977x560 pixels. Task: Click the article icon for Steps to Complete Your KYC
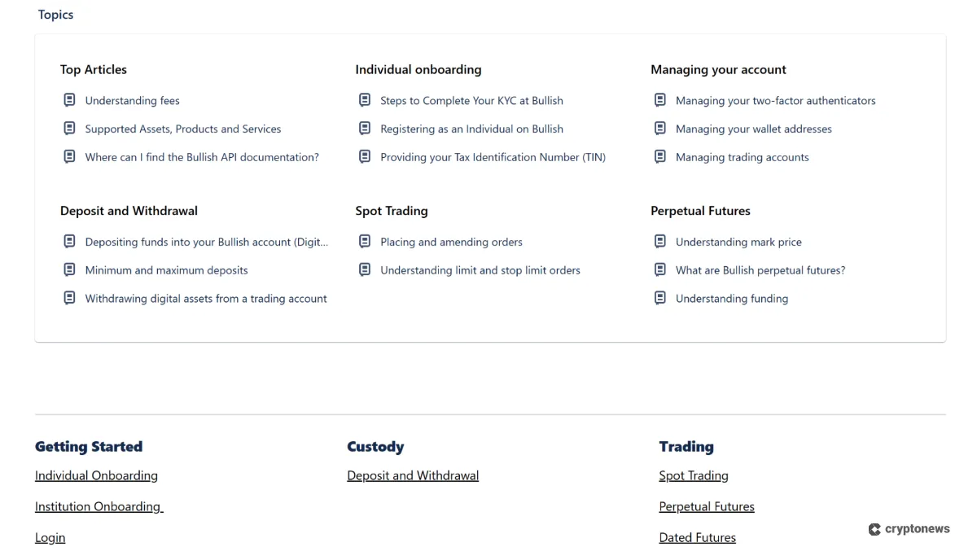point(365,100)
